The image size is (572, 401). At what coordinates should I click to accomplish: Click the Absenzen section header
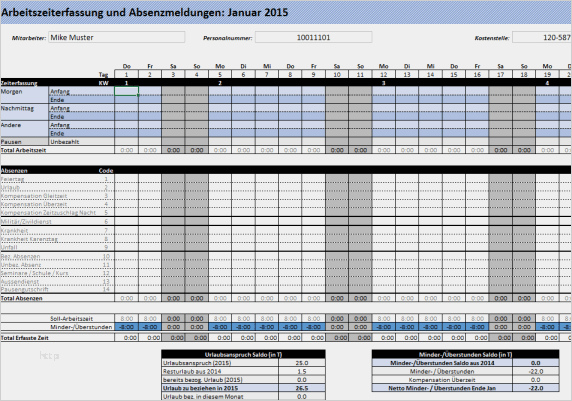(14, 170)
